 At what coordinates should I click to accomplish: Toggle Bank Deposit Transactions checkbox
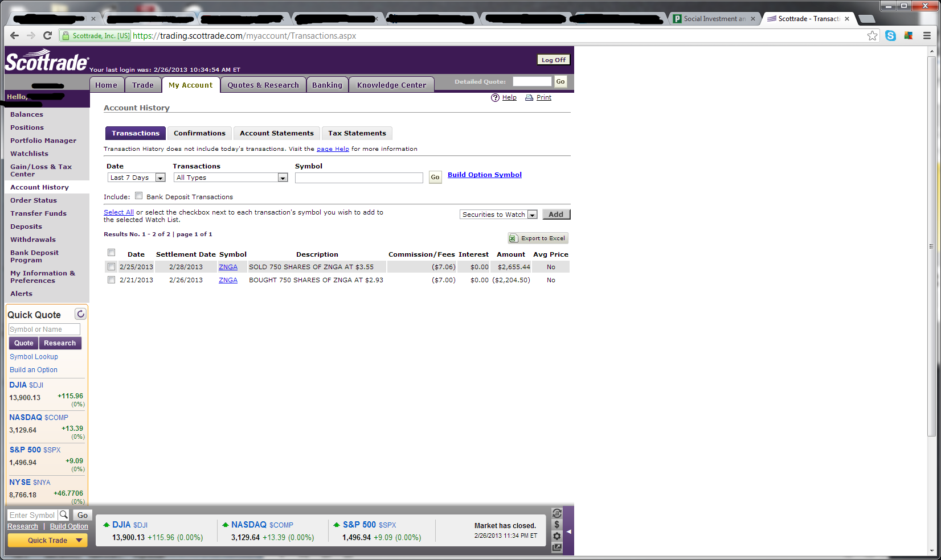(138, 196)
